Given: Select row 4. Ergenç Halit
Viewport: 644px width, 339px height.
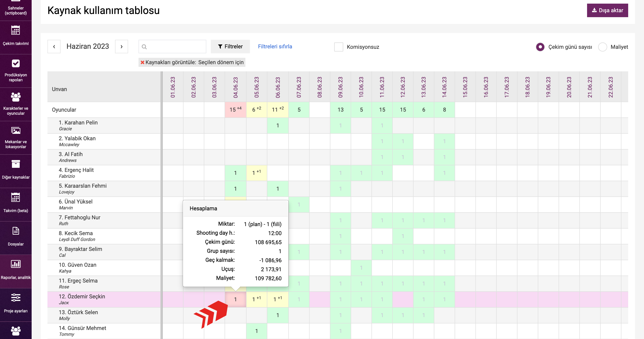Looking at the screenshot, I should click(x=104, y=173).
